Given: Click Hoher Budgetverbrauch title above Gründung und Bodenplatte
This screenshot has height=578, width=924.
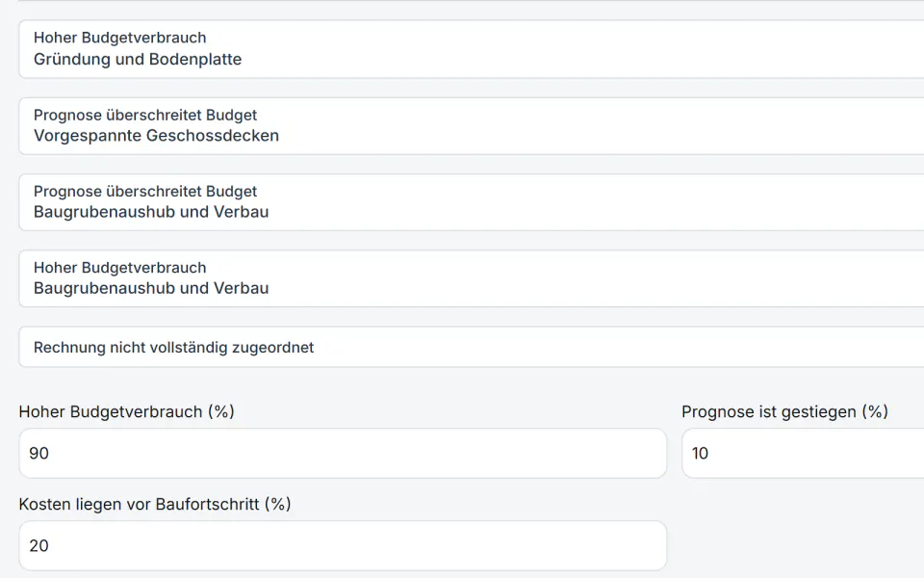Looking at the screenshot, I should 119,38.
